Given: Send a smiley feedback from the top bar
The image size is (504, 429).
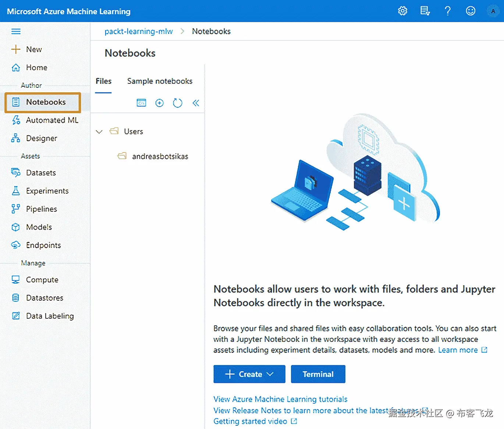Looking at the screenshot, I should point(471,11).
